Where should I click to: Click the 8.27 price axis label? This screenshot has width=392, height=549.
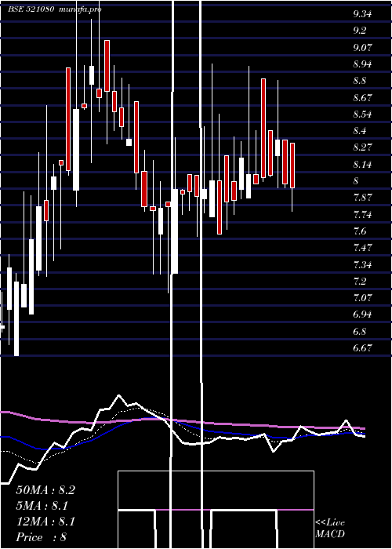[x=362, y=147]
